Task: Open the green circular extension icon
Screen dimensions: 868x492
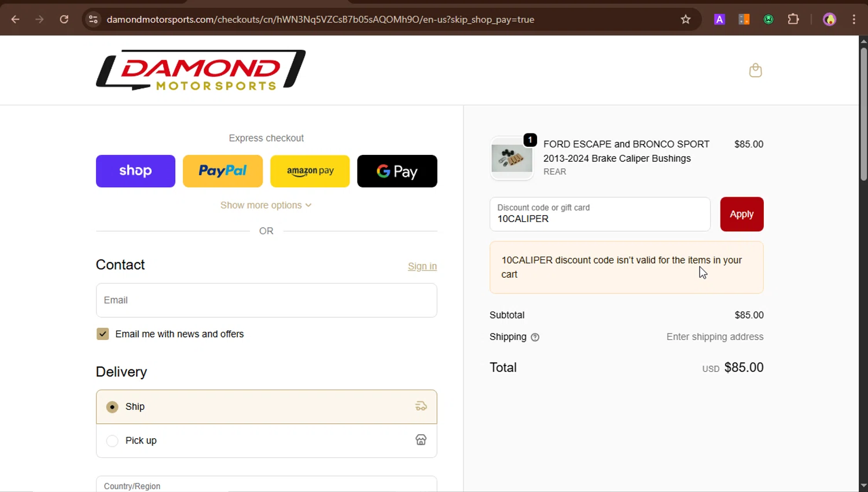Action: 768,19
